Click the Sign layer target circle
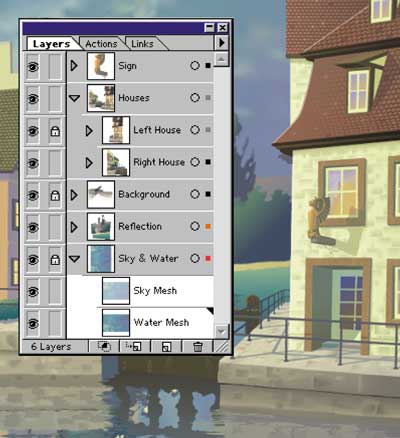Viewport: 400px width, 438px height. [195, 66]
